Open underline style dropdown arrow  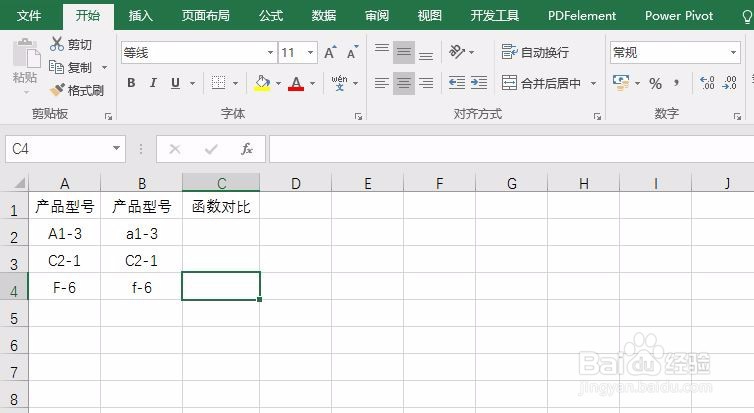click(x=192, y=83)
